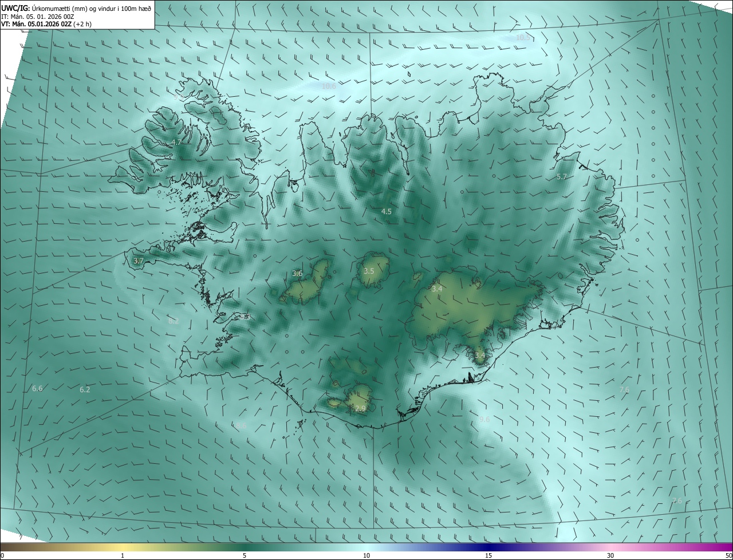Click the 6.6 value in the southwest ocean
Image resolution: width=733 pixels, height=560 pixels.
pyautogui.click(x=37, y=388)
